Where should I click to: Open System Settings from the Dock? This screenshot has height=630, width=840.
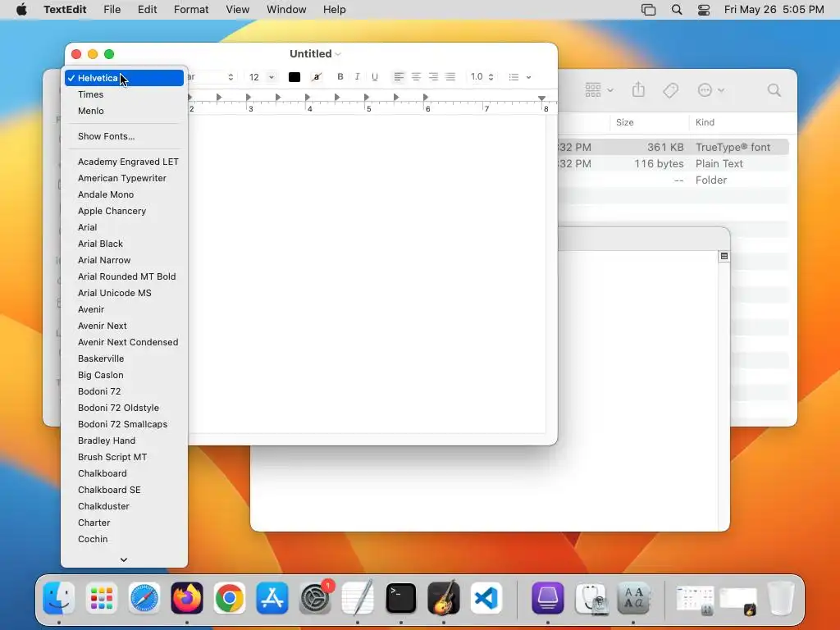coord(315,598)
